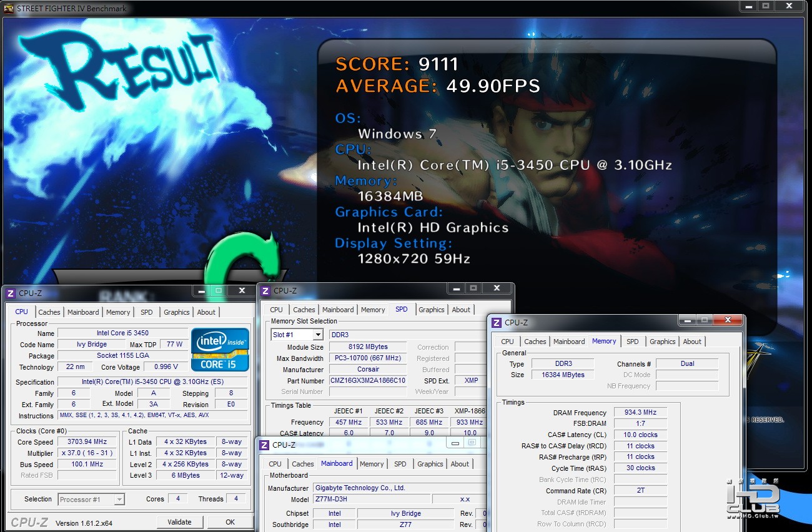This screenshot has height=532, width=812.
Task: Click the Part Number field CMZ16GX3M2A1866C10
Action: pos(368,380)
